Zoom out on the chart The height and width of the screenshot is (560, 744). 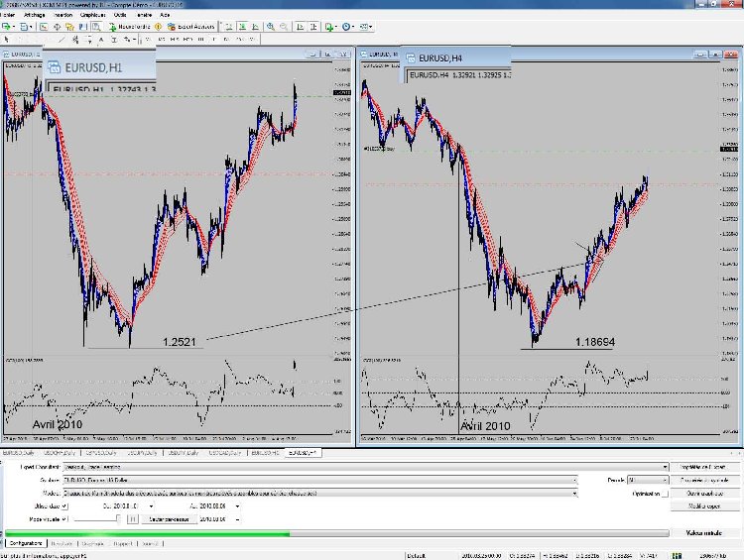coord(284,27)
